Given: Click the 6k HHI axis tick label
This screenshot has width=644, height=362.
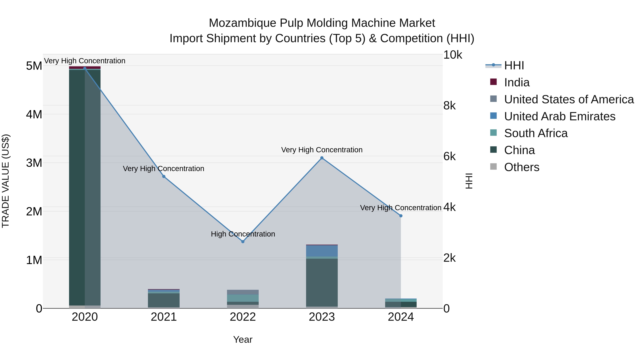Looking at the screenshot, I should 450,156.
